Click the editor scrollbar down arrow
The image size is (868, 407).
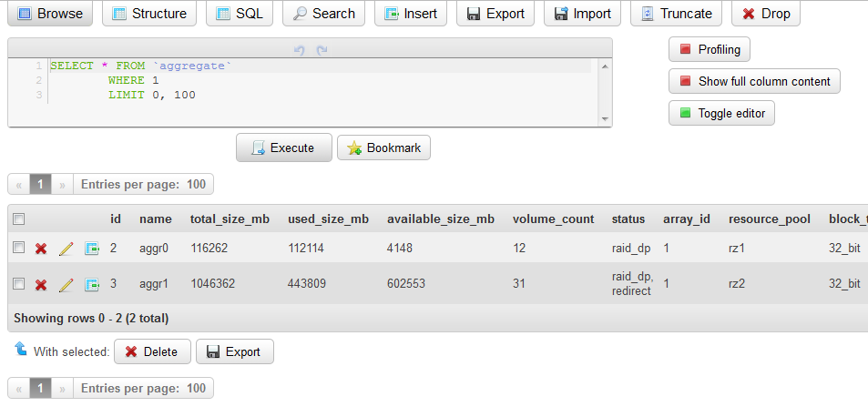click(x=605, y=119)
